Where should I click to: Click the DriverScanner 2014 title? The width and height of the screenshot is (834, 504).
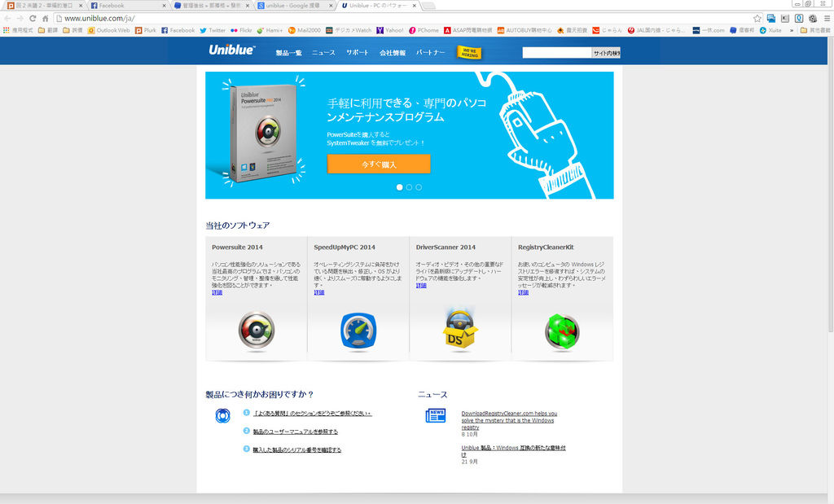[x=446, y=248]
